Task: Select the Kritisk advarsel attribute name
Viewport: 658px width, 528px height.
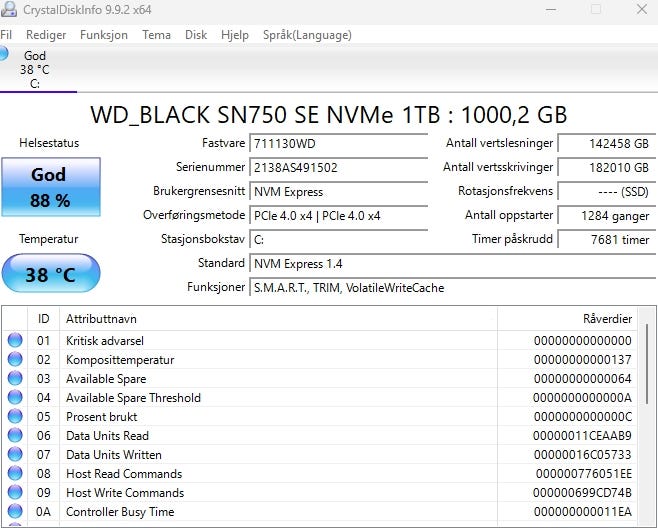Action: (x=105, y=340)
